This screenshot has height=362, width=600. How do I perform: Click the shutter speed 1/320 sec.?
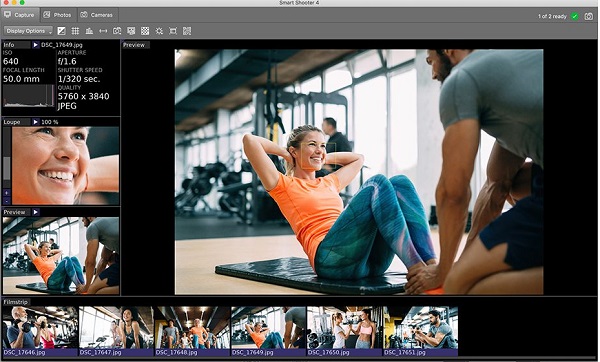click(79, 79)
